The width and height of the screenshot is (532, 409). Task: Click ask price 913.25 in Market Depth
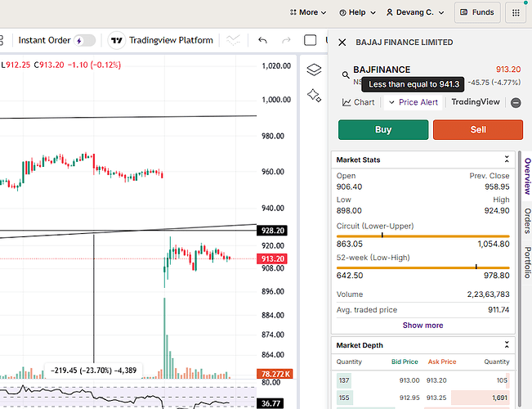436,398
